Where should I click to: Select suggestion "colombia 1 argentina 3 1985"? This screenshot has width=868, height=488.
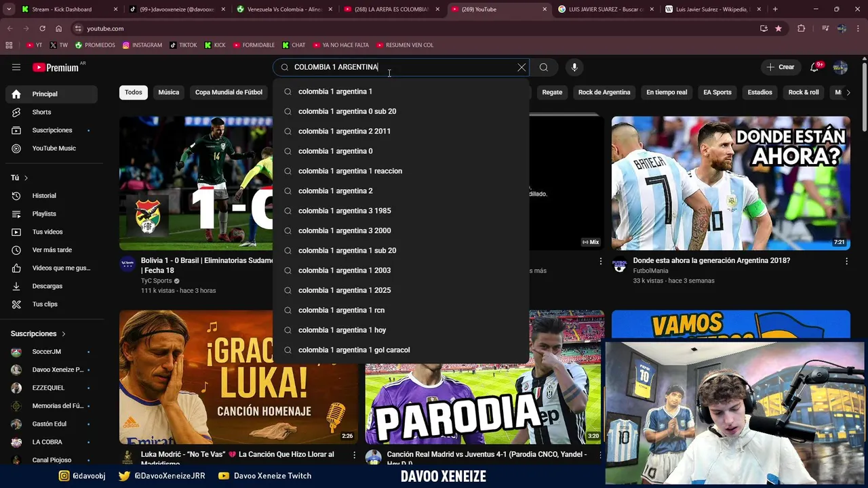pyautogui.click(x=401, y=211)
